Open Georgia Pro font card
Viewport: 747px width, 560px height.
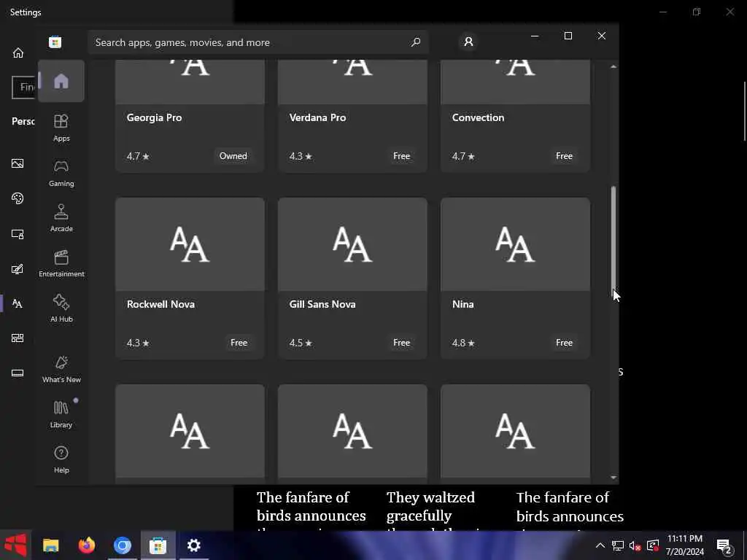[x=190, y=116]
